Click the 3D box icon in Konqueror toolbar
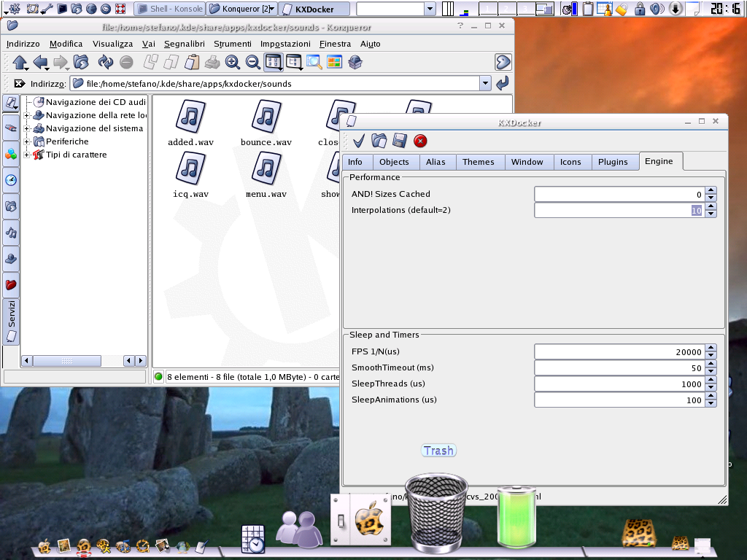Screen dimensions: 747x560 [355, 63]
